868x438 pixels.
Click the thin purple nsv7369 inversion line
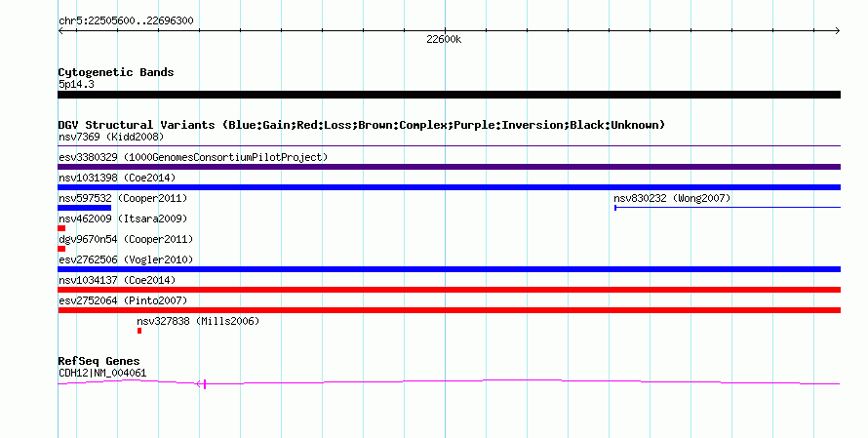(449, 146)
